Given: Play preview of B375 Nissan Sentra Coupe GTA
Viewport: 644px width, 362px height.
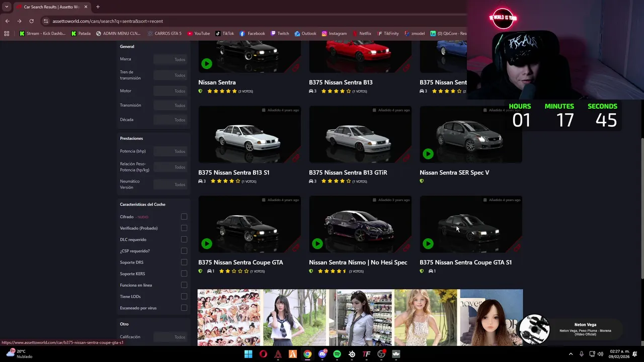Looking at the screenshot, I should pyautogui.click(x=207, y=244).
